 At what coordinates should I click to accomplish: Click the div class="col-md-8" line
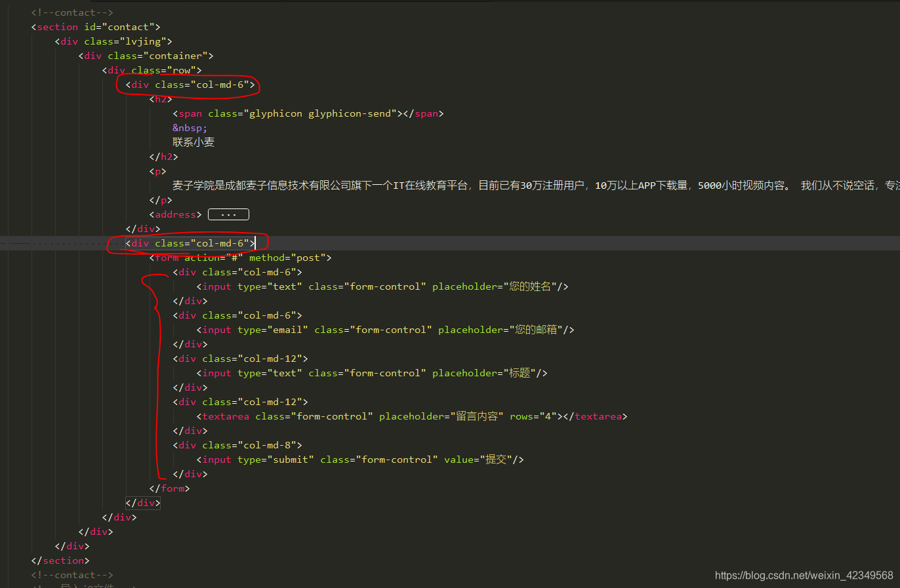click(x=237, y=445)
